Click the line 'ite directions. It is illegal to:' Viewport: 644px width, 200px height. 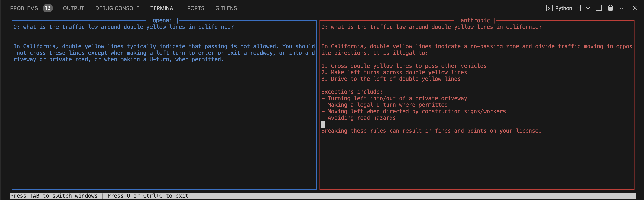375,53
